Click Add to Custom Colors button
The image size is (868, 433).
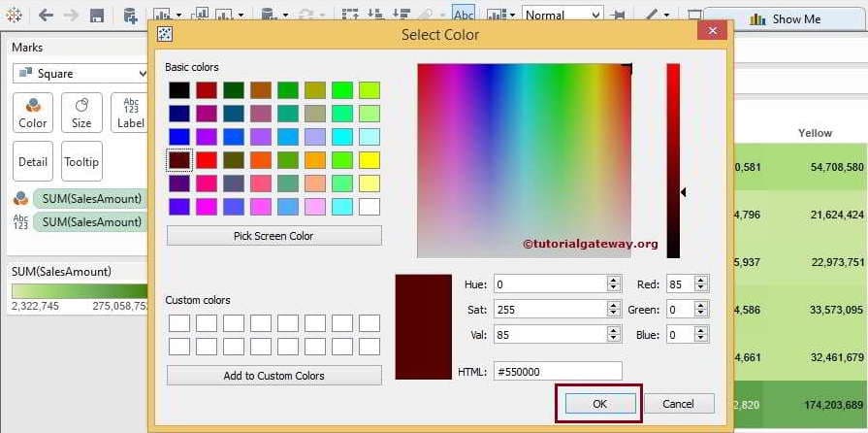pyautogui.click(x=274, y=376)
